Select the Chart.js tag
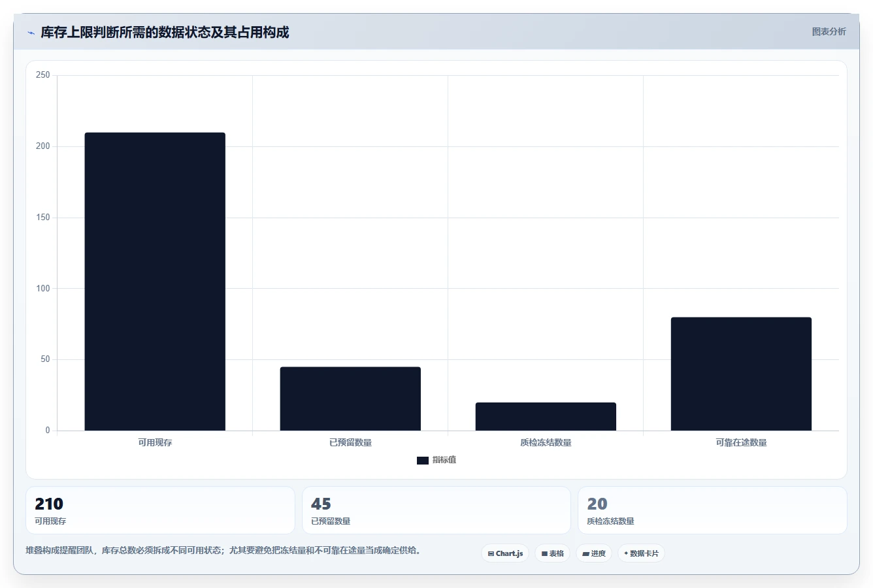Screen dimensions: 873x588 [505, 553]
